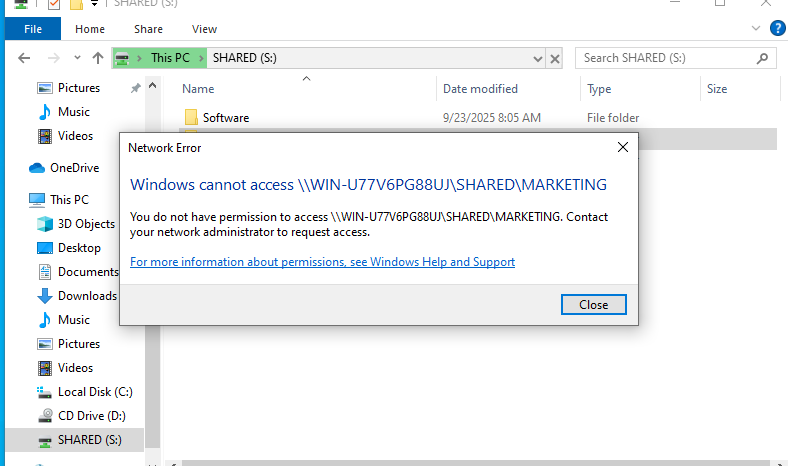Image resolution: width=788 pixels, height=466 pixels.
Task: Click the Local Disk (C:) drive icon
Action: coord(45,392)
